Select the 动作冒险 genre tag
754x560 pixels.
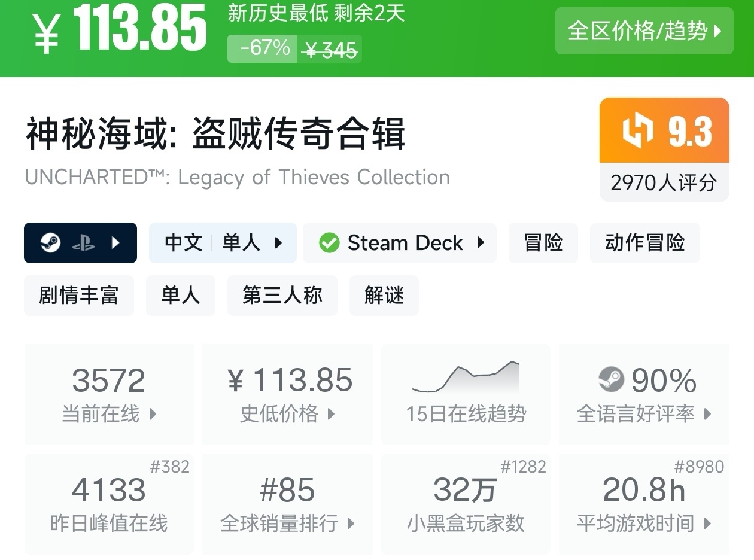pos(644,243)
